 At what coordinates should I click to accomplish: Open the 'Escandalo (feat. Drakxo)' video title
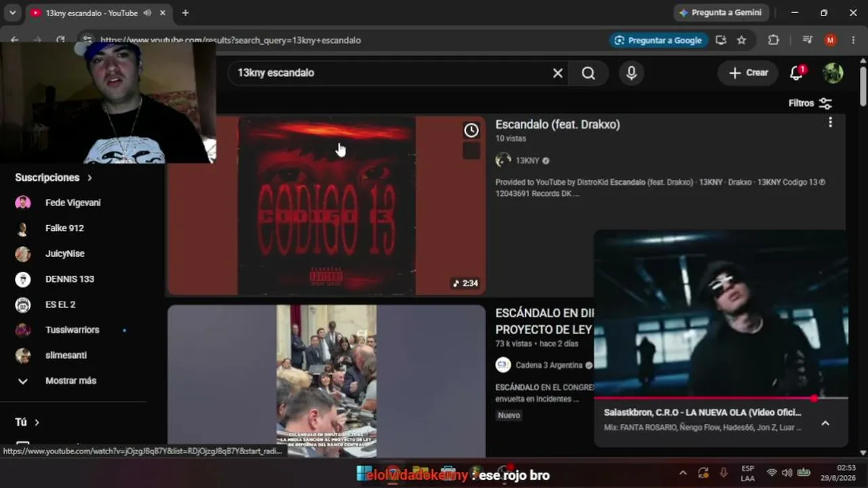[x=557, y=125]
